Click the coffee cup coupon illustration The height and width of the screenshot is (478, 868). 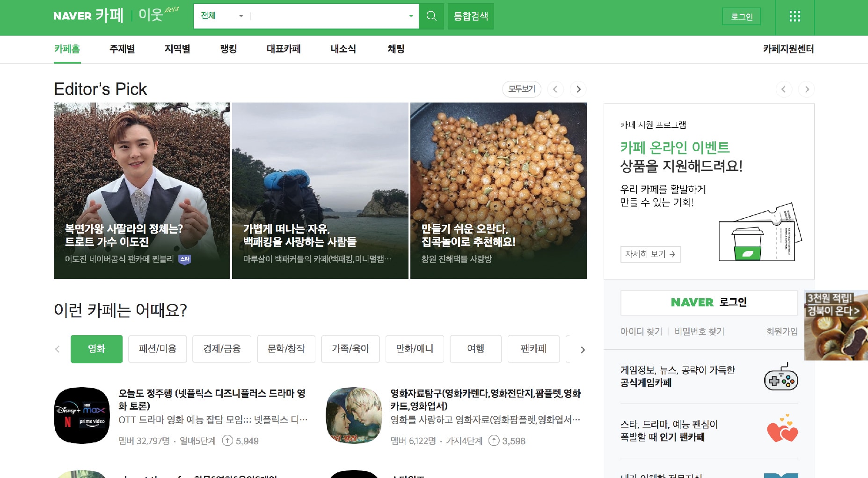[x=760, y=232]
